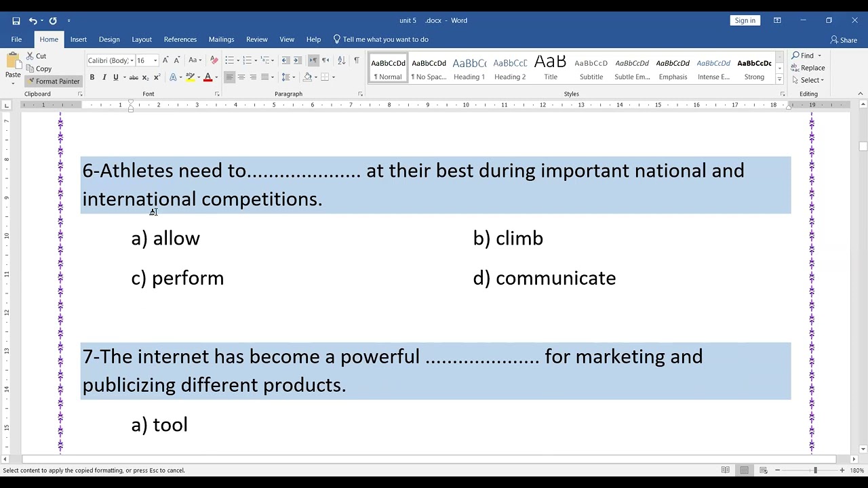The width and height of the screenshot is (868, 488).
Task: Share the document
Action: (x=844, y=40)
